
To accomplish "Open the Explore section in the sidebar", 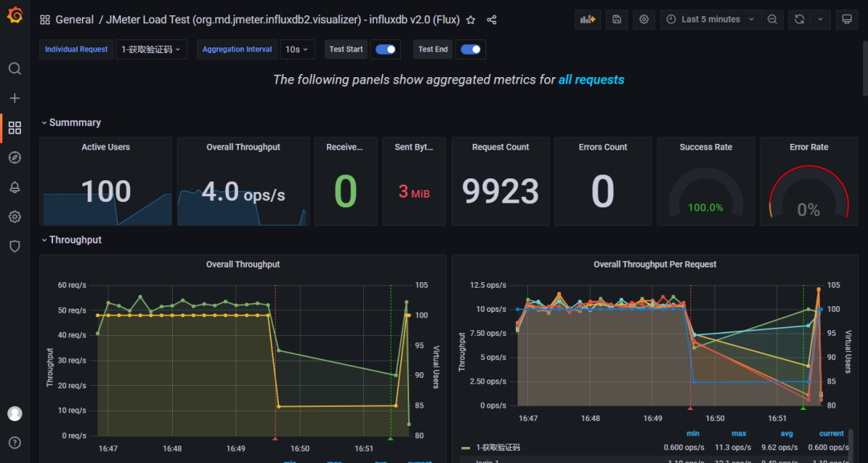I will (x=14, y=158).
